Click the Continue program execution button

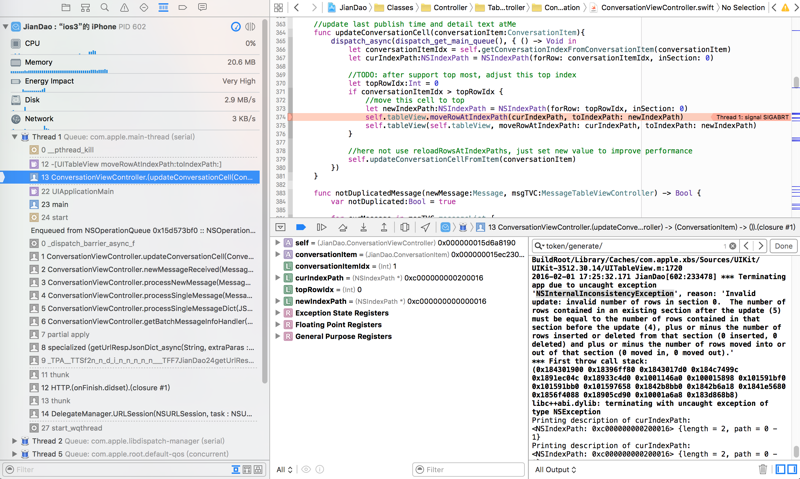coord(321,228)
